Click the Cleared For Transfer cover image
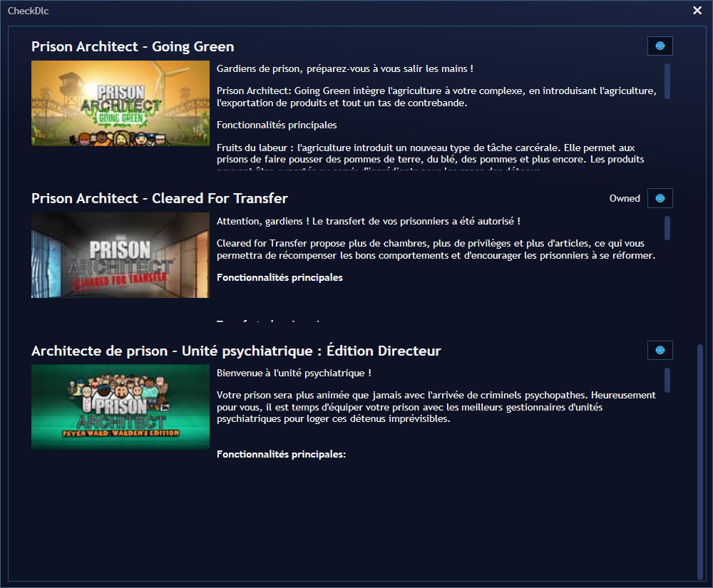The image size is (713, 588). (120, 255)
